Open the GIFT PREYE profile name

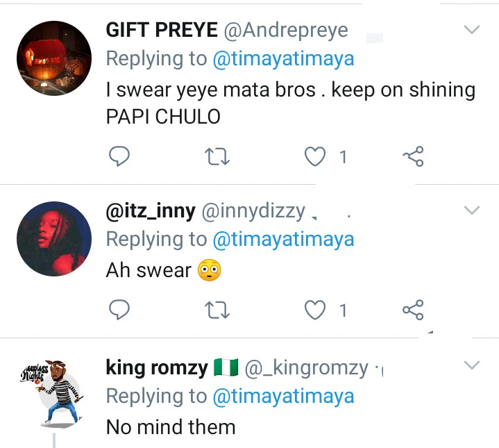pos(159,31)
